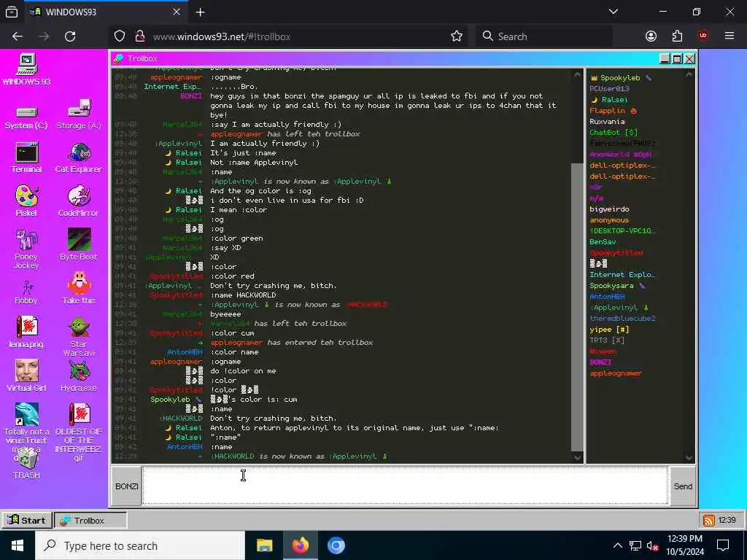Click the tracking protection shield icon

coord(120,36)
